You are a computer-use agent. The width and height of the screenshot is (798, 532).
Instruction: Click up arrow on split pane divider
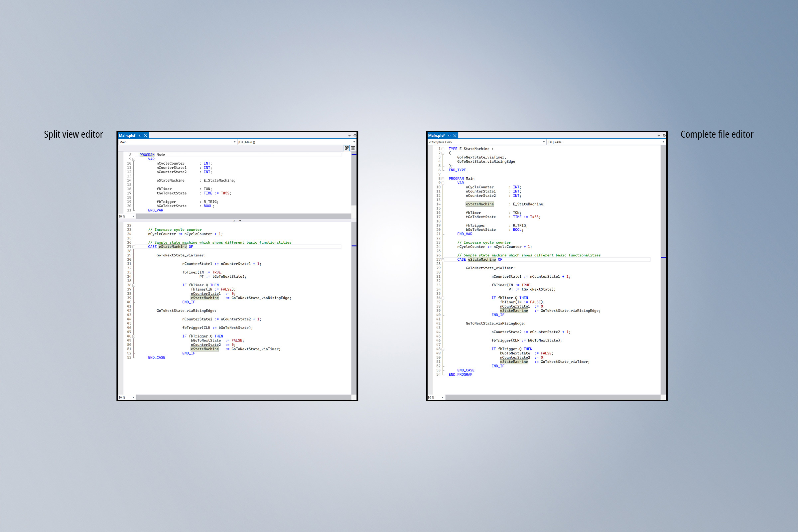point(234,221)
